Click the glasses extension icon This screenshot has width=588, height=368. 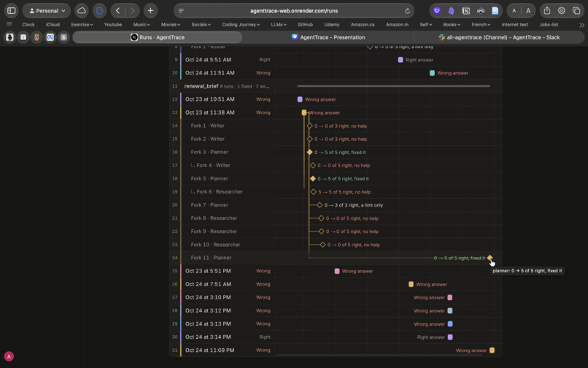click(x=480, y=11)
